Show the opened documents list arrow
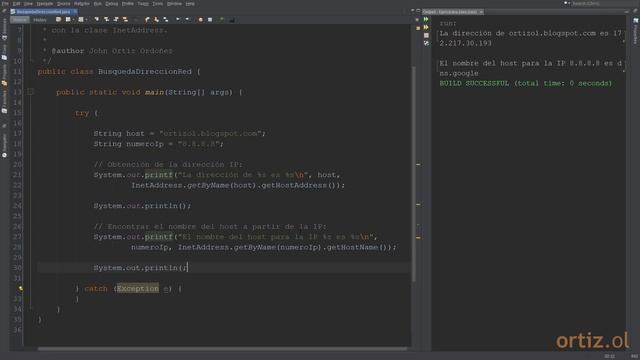 (412, 11)
